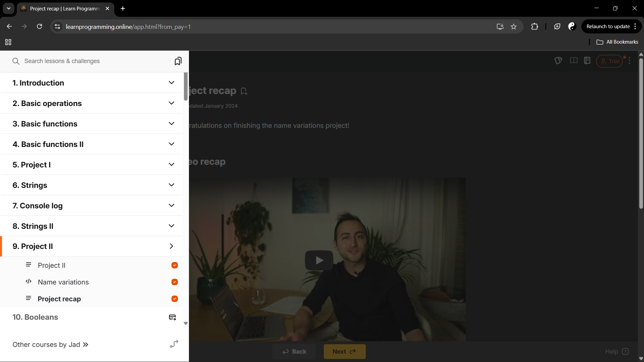Screen dimensions: 644x362
Task: Click the search magnifier icon in sidebar
Action: click(x=16, y=61)
